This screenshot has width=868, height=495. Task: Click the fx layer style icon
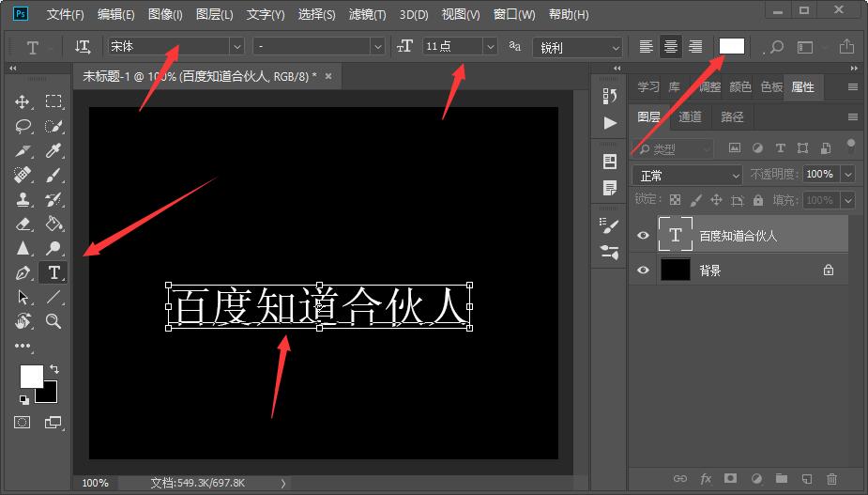706,479
